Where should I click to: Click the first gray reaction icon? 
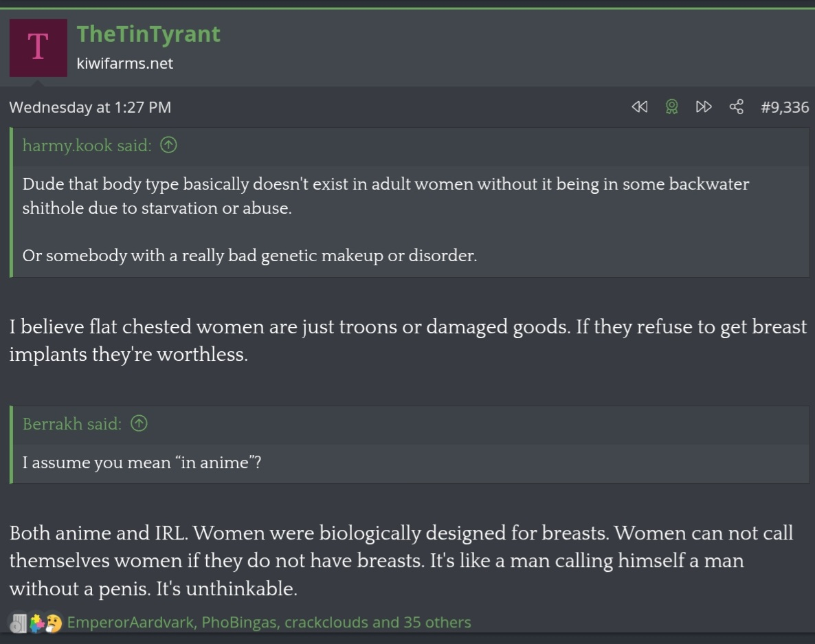point(19,623)
